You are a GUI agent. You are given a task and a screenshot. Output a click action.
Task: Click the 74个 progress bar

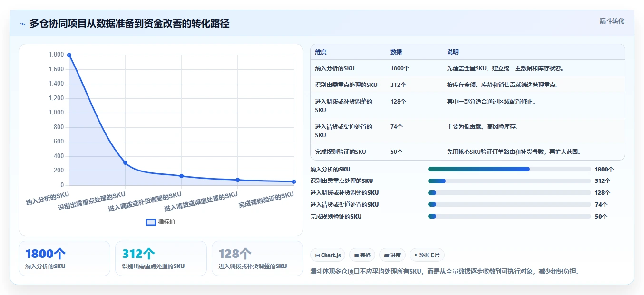509,205
